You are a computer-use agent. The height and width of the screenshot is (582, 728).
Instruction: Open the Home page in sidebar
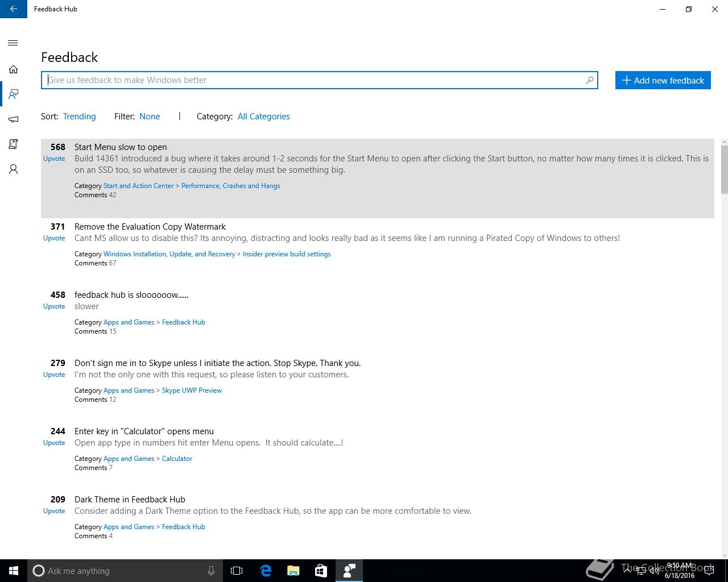pos(13,69)
